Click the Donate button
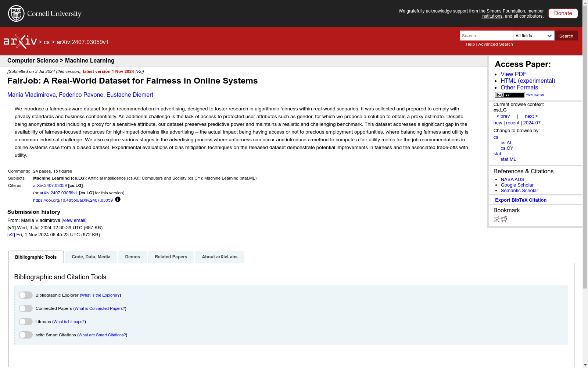 (563, 13)
